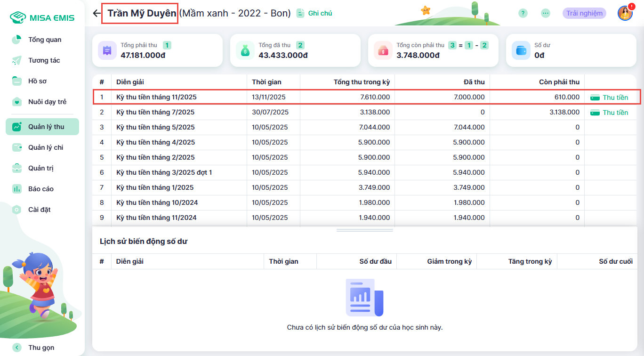The image size is (644, 356).
Task: Open the user avatar profile
Action: [x=625, y=13]
